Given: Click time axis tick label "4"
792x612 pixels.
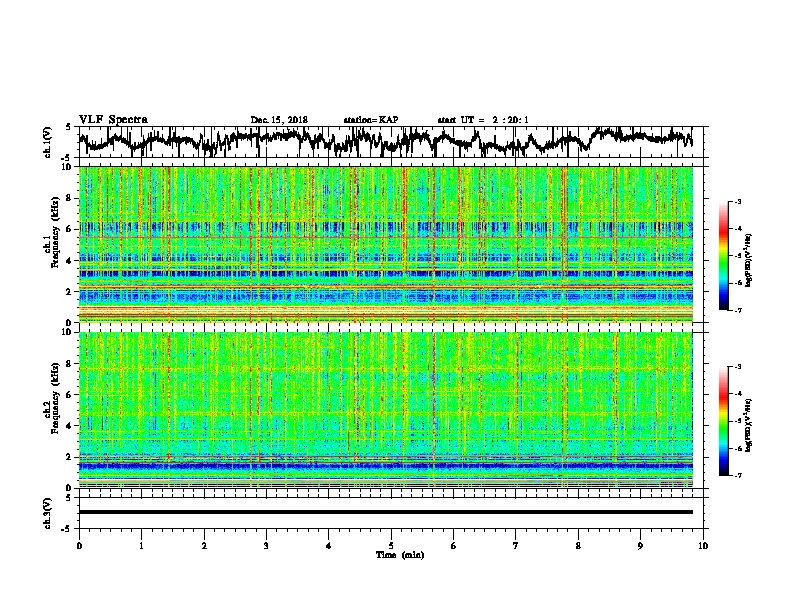Looking at the screenshot, I should tap(329, 546).
